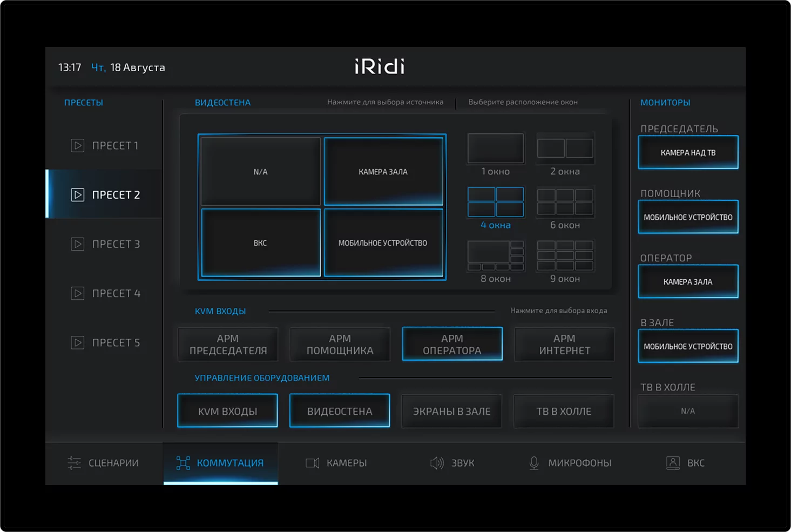The width and height of the screenshot is (791, 532).
Task: Enable the АРМ ИНТЕРНЕТ KVM input
Action: [x=564, y=344]
